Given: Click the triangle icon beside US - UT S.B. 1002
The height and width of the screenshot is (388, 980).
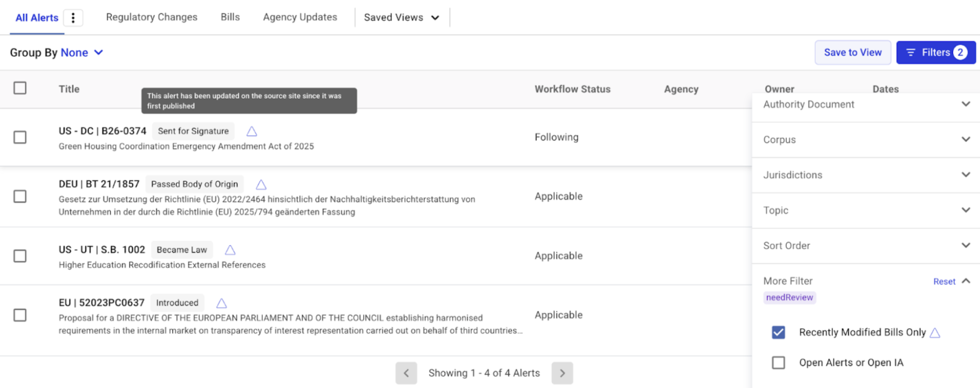Looking at the screenshot, I should (x=230, y=250).
